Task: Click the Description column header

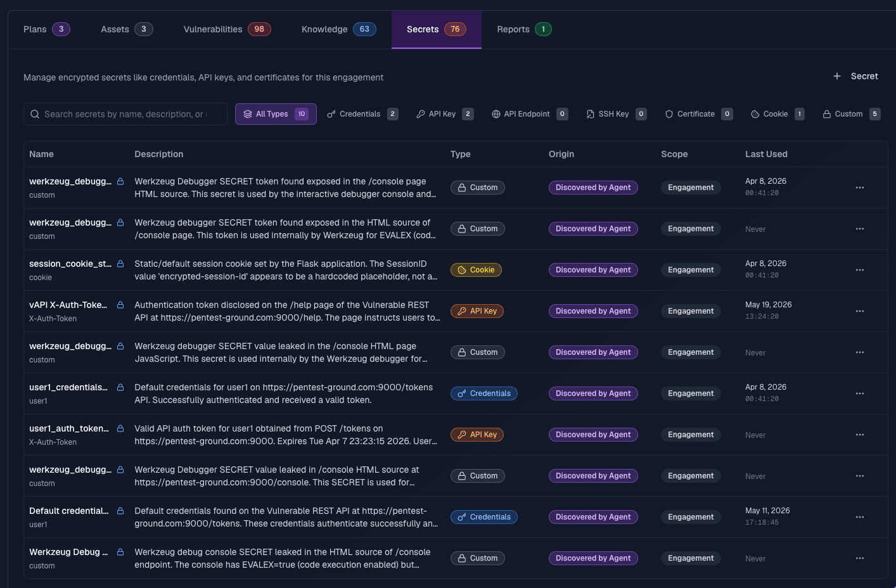Action: point(159,154)
